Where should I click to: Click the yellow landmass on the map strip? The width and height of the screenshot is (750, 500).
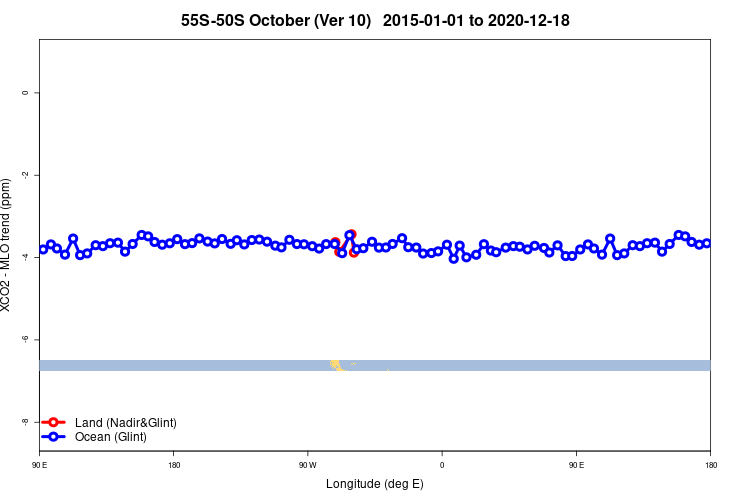(337, 366)
